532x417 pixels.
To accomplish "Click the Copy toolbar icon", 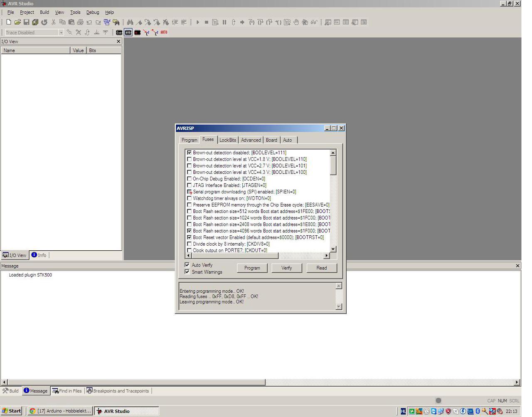I will 62,22.
